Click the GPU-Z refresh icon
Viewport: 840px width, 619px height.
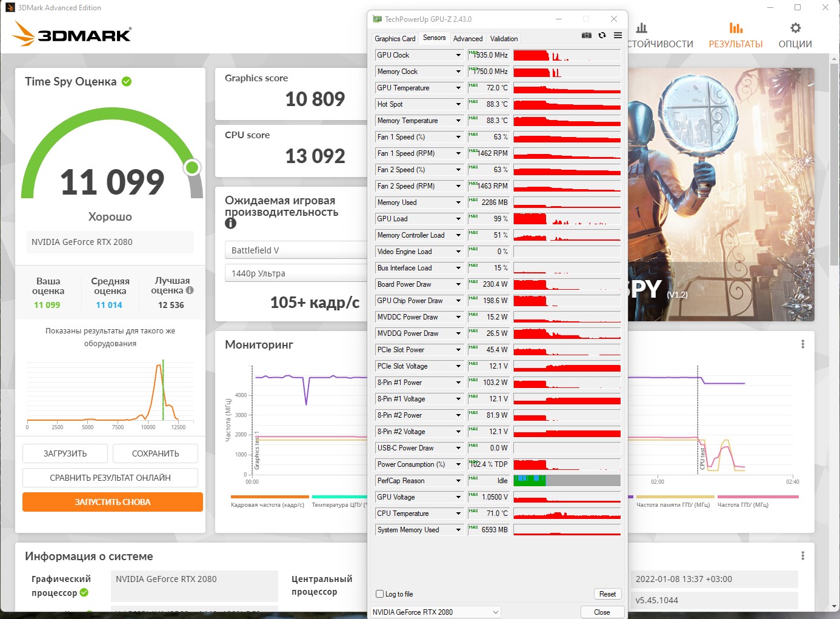click(602, 35)
